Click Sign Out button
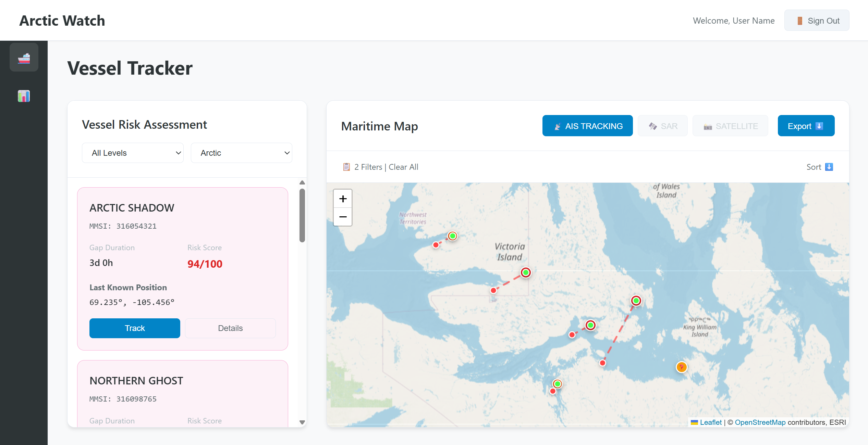Screen dimensions: 868x445 [x=817, y=21]
